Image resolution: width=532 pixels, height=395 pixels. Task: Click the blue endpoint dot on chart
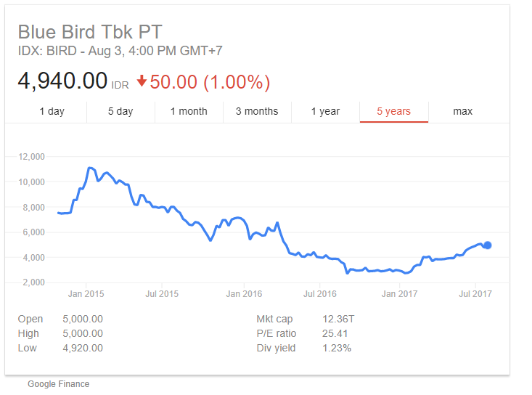(x=488, y=245)
